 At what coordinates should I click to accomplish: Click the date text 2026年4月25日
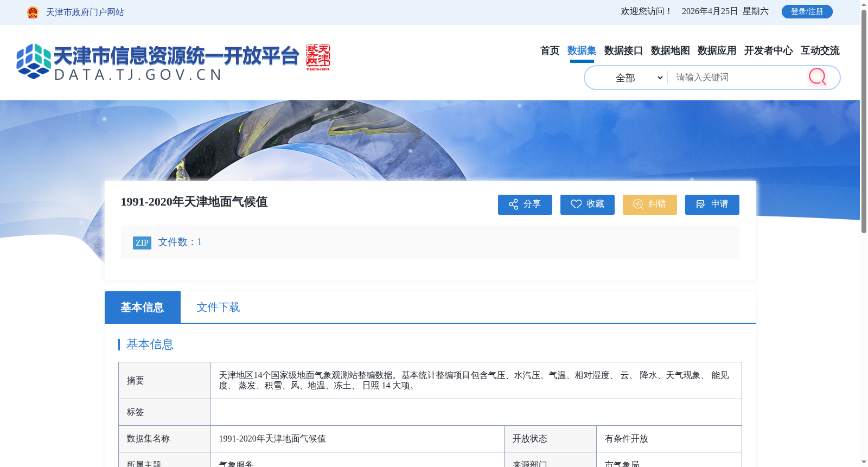click(x=710, y=11)
